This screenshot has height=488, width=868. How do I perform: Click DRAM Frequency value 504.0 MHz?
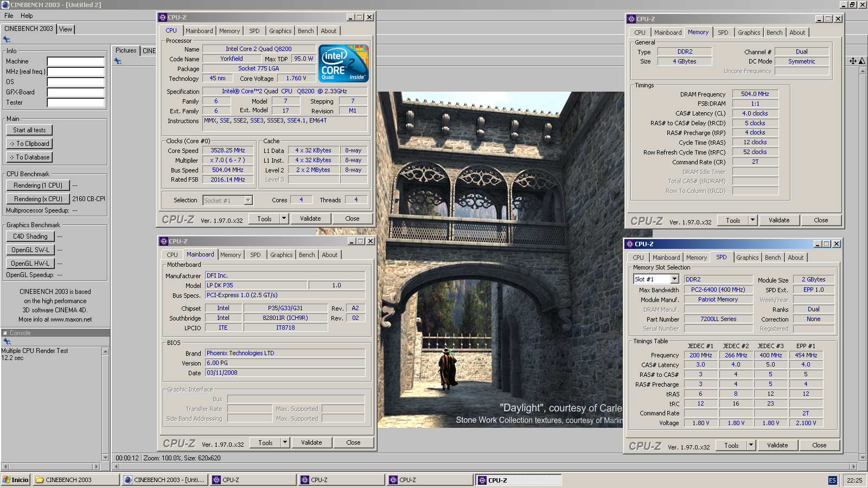click(755, 94)
